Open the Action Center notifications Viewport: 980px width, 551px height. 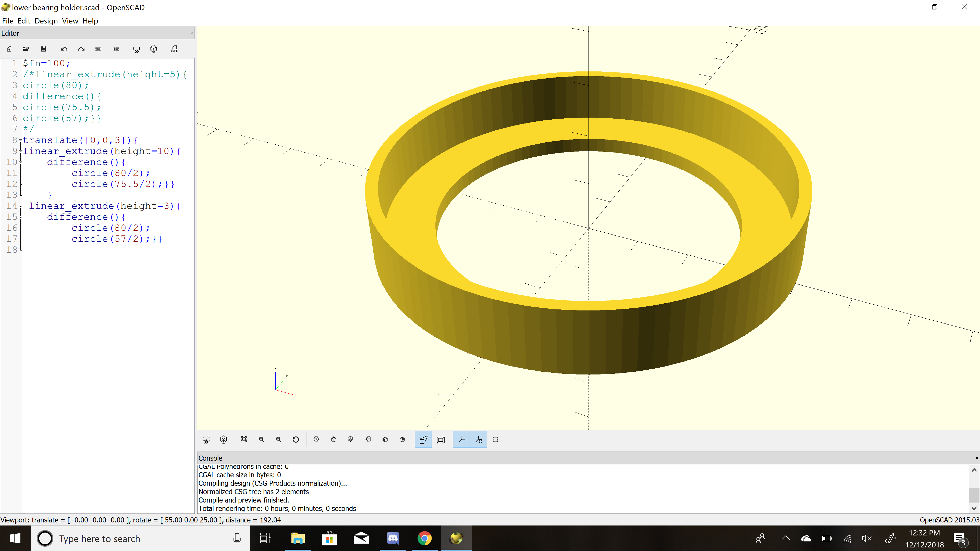point(960,539)
